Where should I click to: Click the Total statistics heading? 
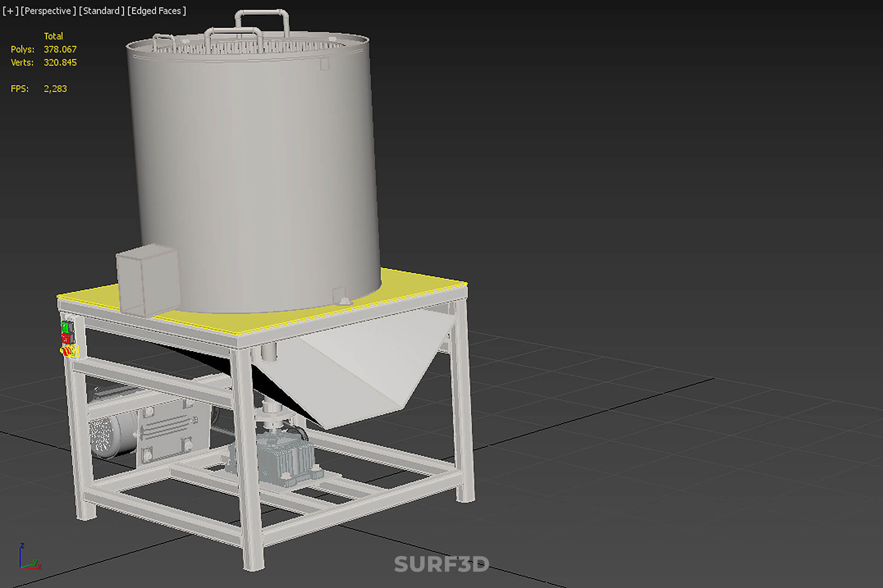pyautogui.click(x=53, y=36)
